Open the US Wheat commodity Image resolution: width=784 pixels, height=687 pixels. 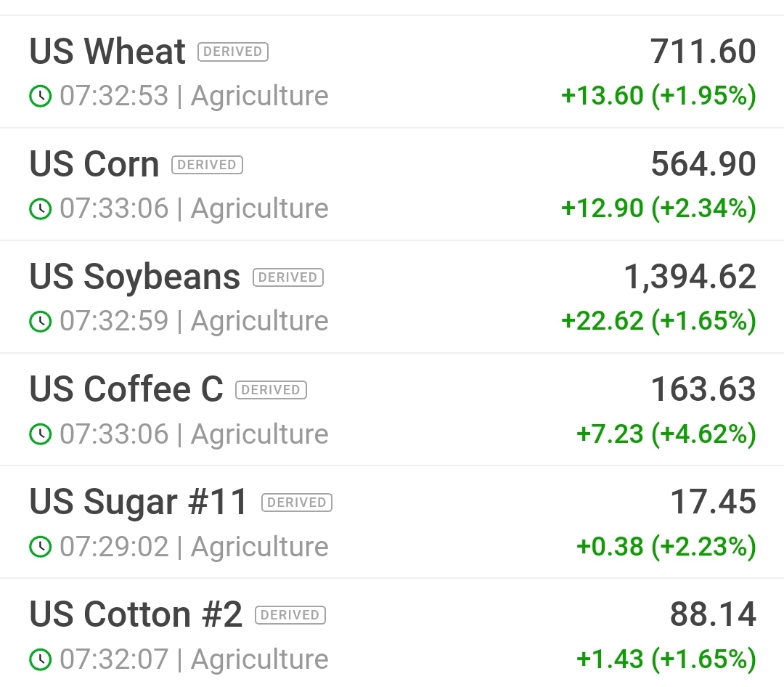click(x=107, y=52)
